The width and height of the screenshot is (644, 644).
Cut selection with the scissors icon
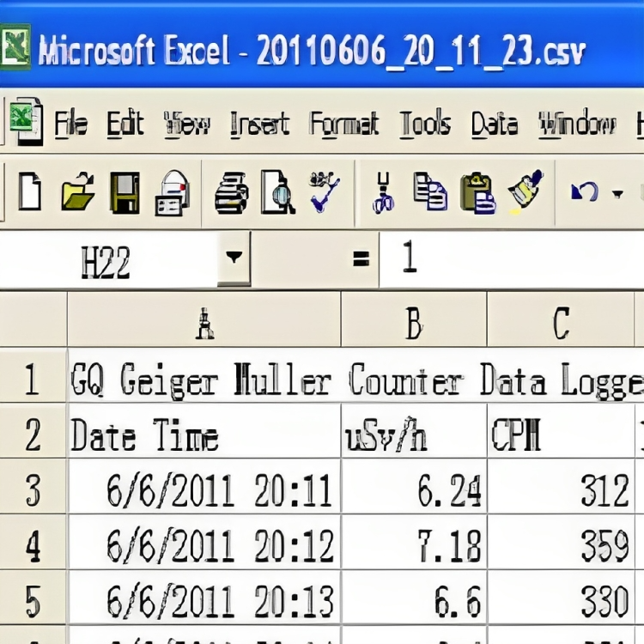click(383, 192)
